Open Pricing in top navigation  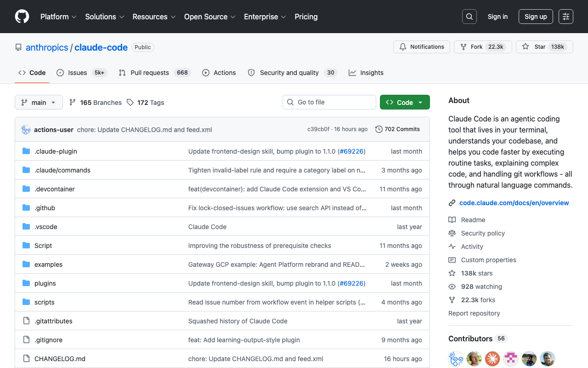[306, 17]
